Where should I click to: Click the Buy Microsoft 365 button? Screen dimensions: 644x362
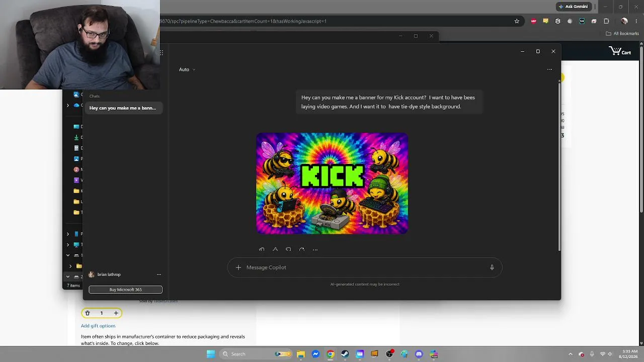tap(126, 290)
